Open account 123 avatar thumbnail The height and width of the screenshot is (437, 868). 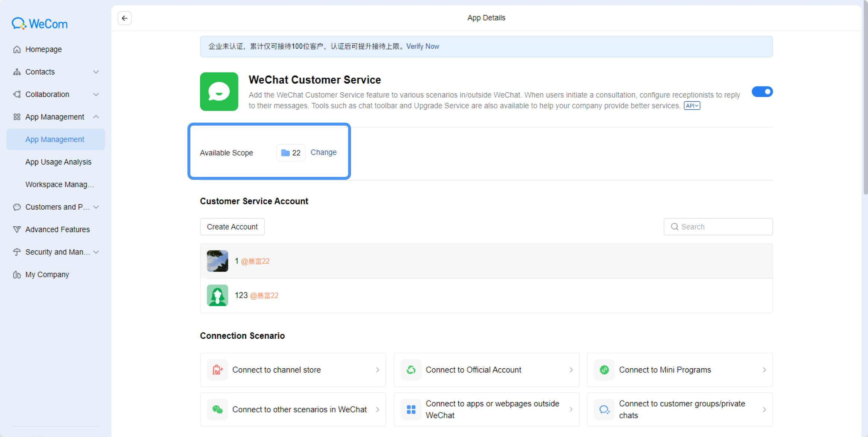[218, 295]
